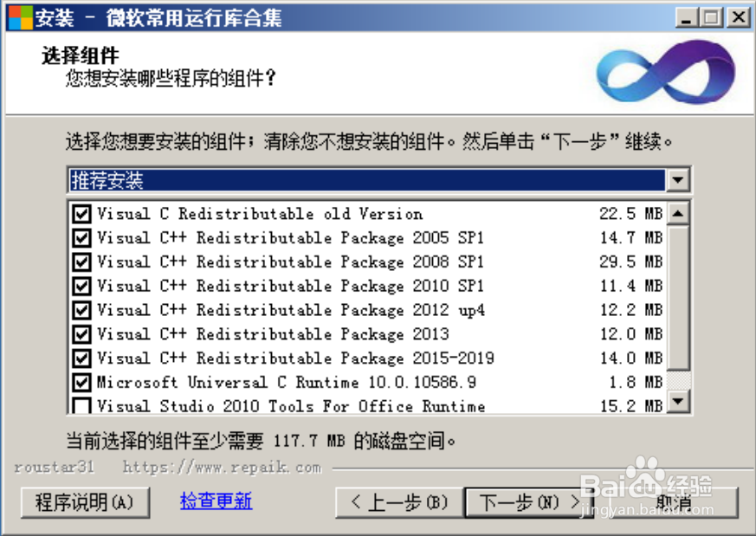756x536 pixels.
Task: Toggle Visual C++ Redistributable Package 2005 SP1 checkbox
Action: pos(81,237)
